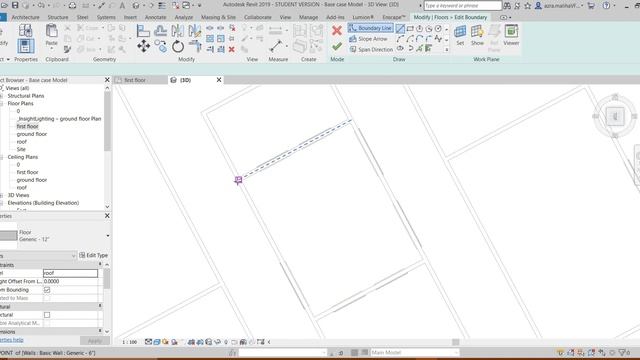This screenshot has height=360, width=640.
Task: Close the Properties palette
Action: (x=107, y=216)
